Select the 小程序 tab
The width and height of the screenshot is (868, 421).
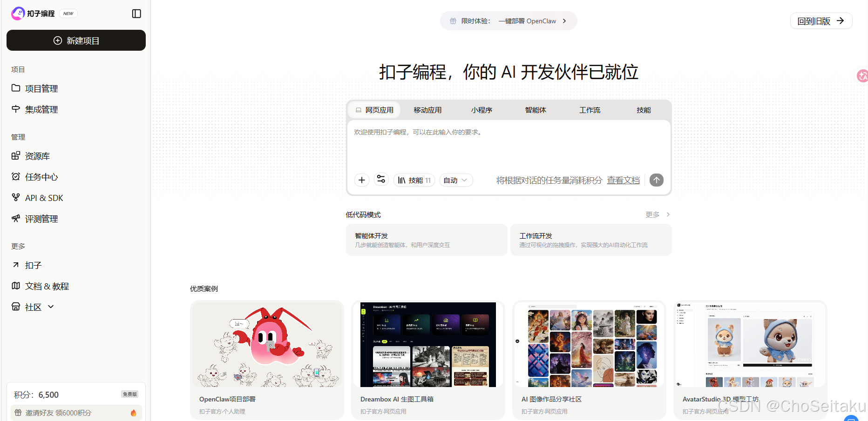click(x=481, y=110)
